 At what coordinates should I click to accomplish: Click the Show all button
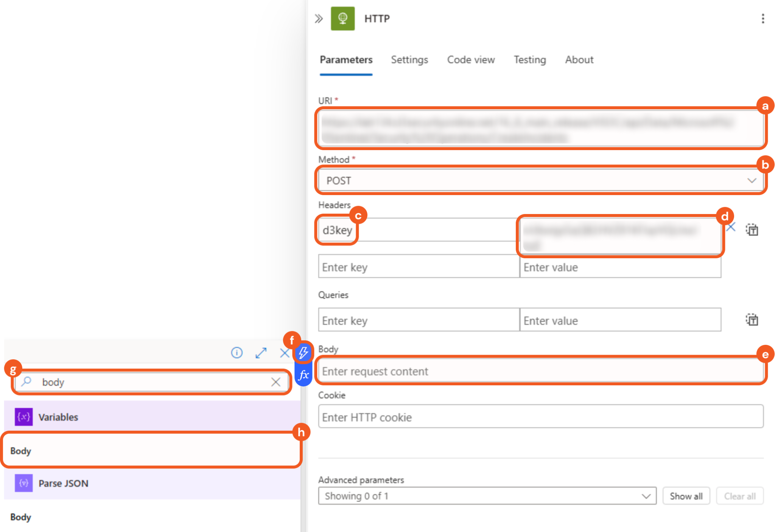[686, 496]
